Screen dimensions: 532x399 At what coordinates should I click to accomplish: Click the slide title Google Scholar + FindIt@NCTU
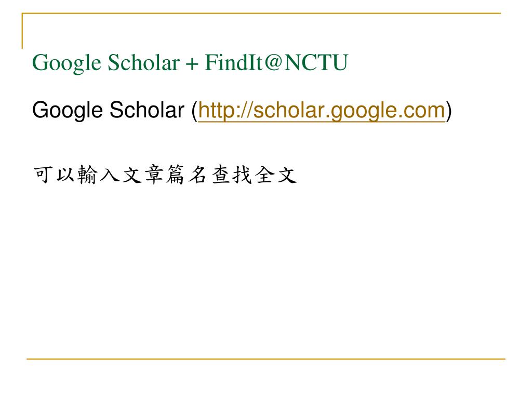(190, 63)
